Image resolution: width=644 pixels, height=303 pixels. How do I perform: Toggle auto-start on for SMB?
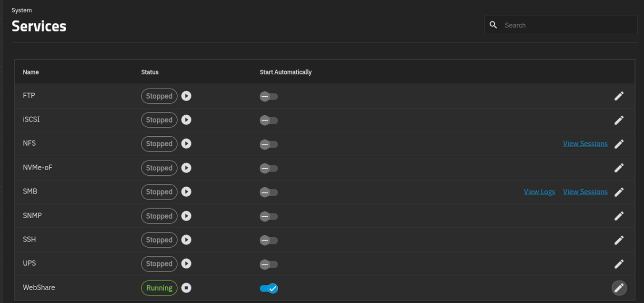(x=269, y=192)
